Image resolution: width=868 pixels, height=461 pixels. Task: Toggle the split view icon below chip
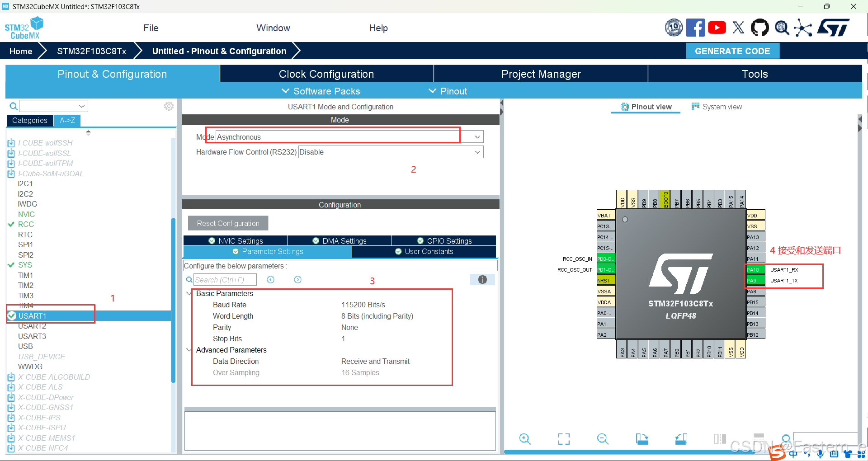[x=720, y=438]
